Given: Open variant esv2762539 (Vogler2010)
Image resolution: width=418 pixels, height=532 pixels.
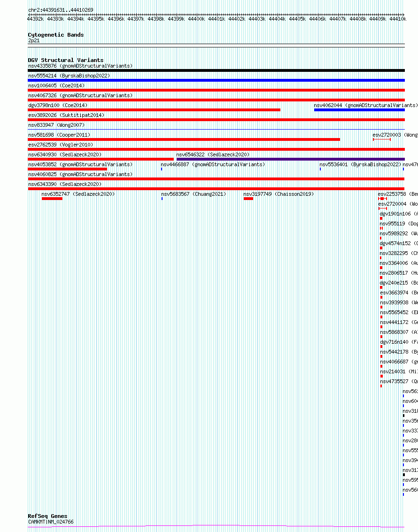Looking at the screenshot, I should tap(61, 145).
